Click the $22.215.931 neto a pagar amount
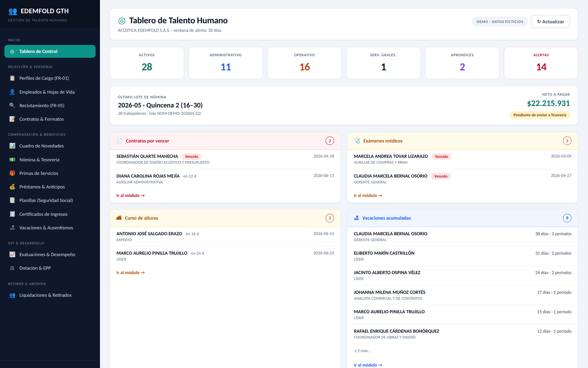Image resolution: width=588 pixels, height=368 pixels. pyautogui.click(x=548, y=103)
